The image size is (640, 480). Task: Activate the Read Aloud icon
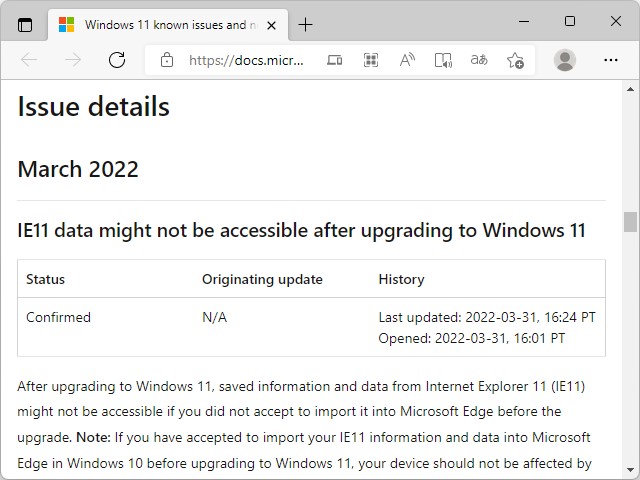(407, 60)
